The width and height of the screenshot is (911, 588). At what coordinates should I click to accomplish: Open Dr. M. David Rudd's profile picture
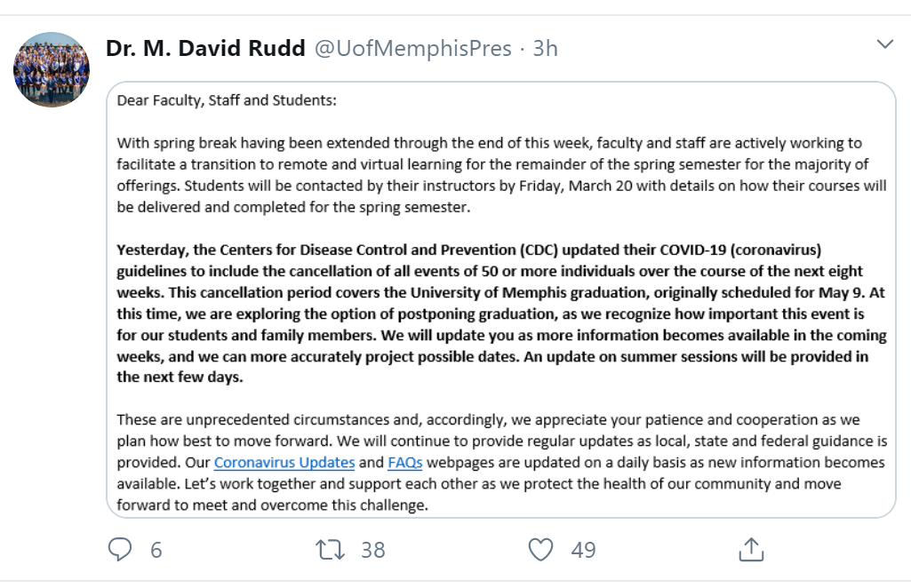click(x=52, y=70)
